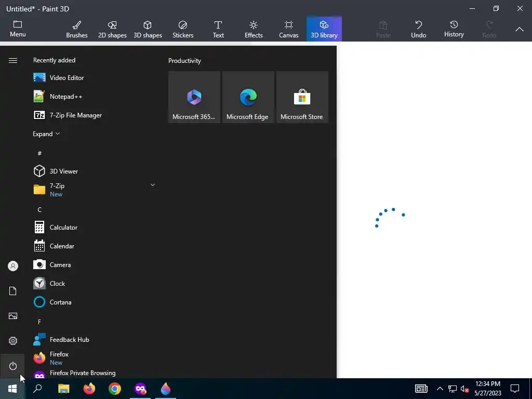The width and height of the screenshot is (532, 399).
Task: Open 7-Zip File Manager
Action: click(95, 115)
